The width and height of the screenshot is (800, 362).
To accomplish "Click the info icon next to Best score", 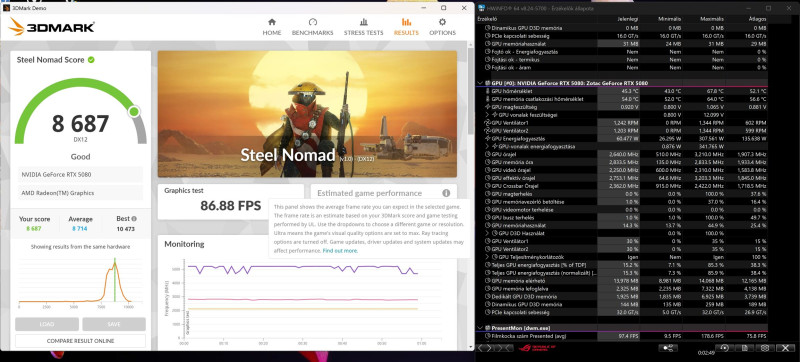I will pyautogui.click(x=134, y=218).
